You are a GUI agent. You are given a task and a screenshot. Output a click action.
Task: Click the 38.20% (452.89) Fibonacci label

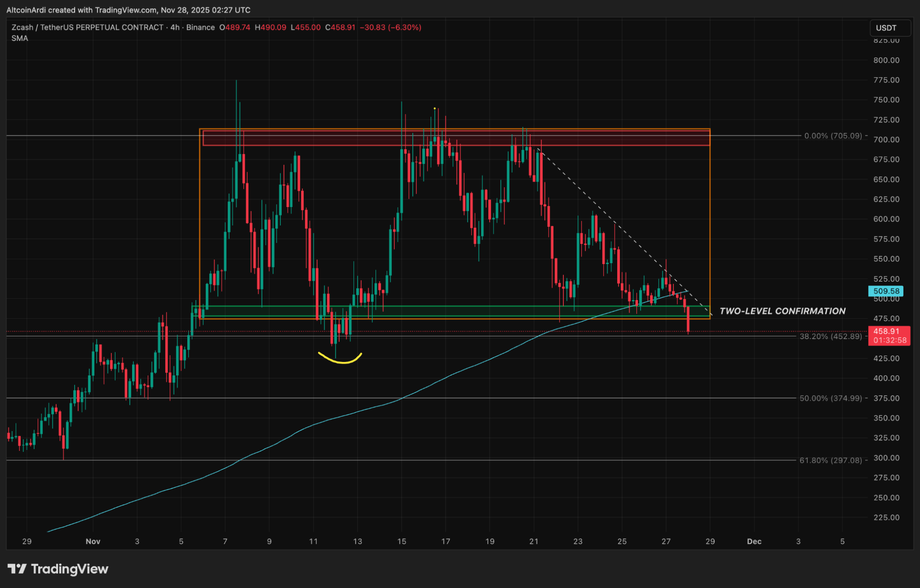[x=830, y=336]
